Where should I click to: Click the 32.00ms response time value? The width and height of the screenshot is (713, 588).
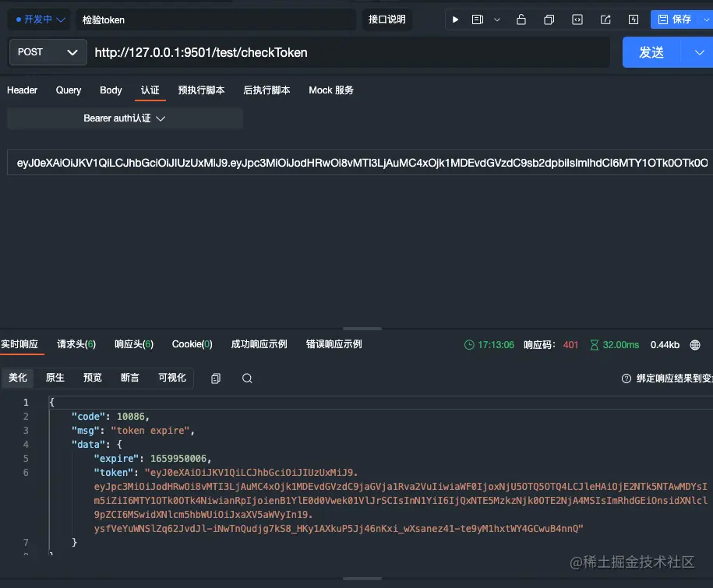[x=621, y=345]
